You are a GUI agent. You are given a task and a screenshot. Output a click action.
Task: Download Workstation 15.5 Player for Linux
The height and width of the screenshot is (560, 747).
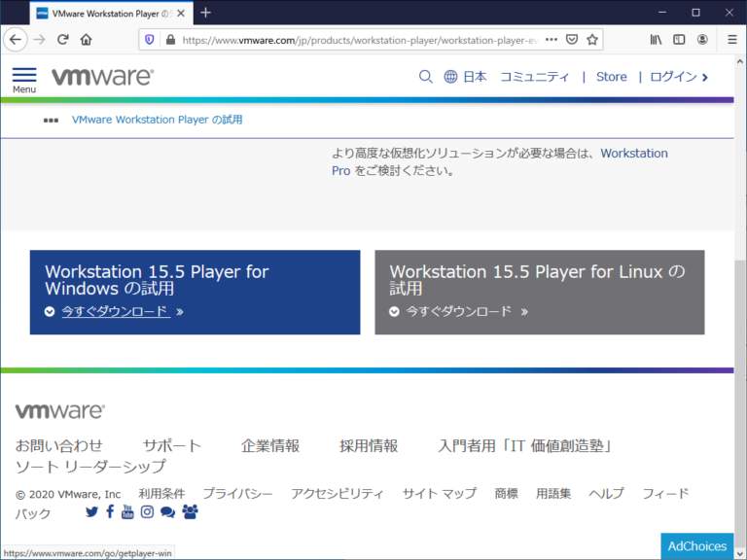point(459,311)
